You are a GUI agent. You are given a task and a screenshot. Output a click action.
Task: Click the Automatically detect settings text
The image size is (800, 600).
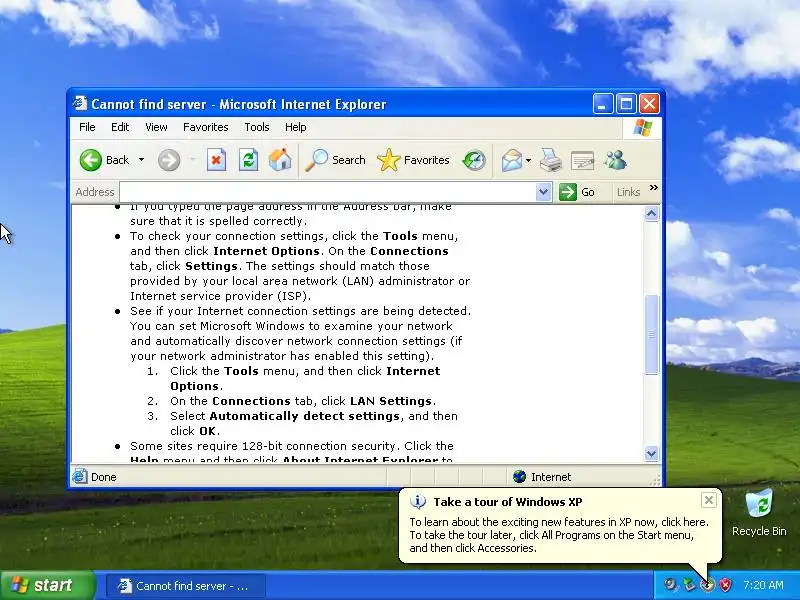pos(305,416)
